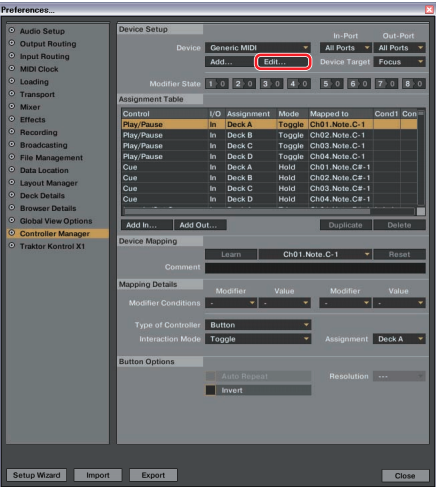Open the Audio Setup preferences page
The height and width of the screenshot is (487, 436).
(x=42, y=31)
